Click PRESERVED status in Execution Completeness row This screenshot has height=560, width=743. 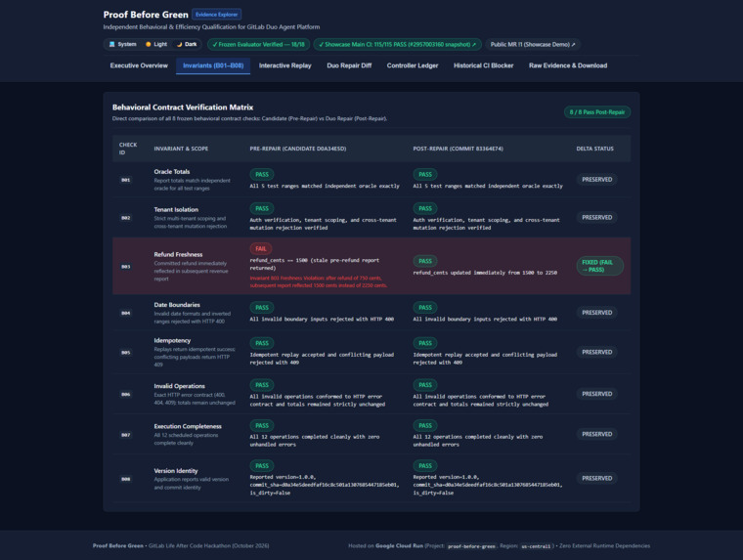(x=596, y=434)
